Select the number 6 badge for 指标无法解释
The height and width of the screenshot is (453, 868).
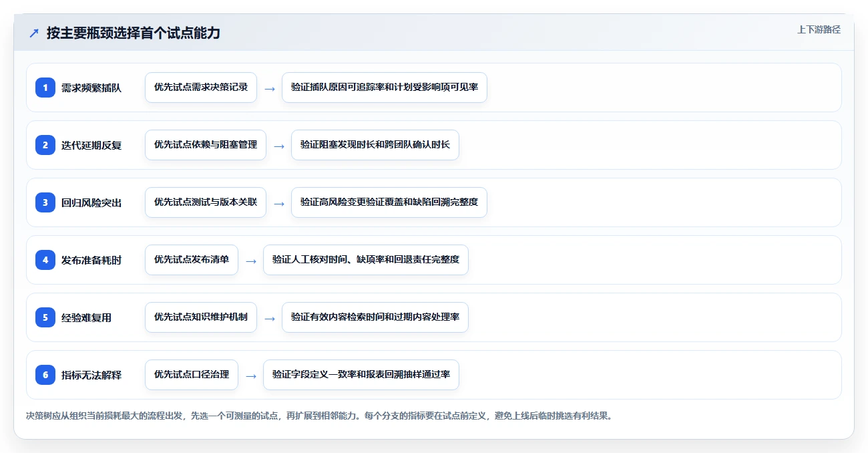pos(45,375)
